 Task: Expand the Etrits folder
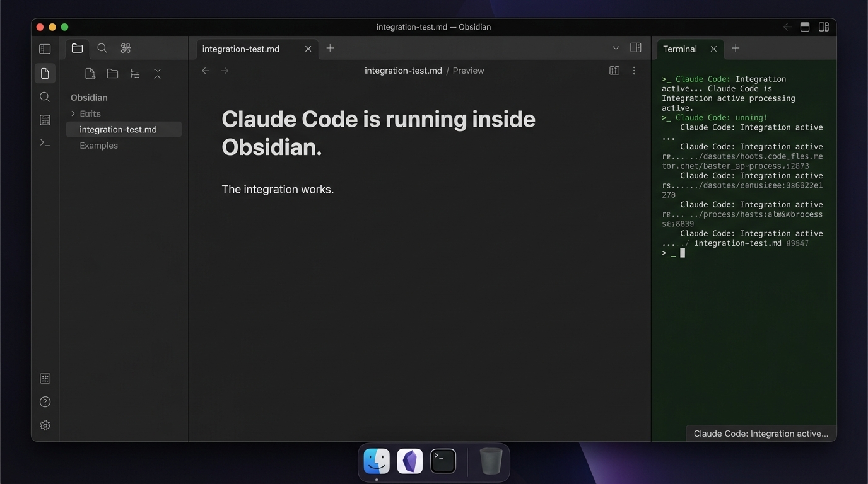(74, 113)
